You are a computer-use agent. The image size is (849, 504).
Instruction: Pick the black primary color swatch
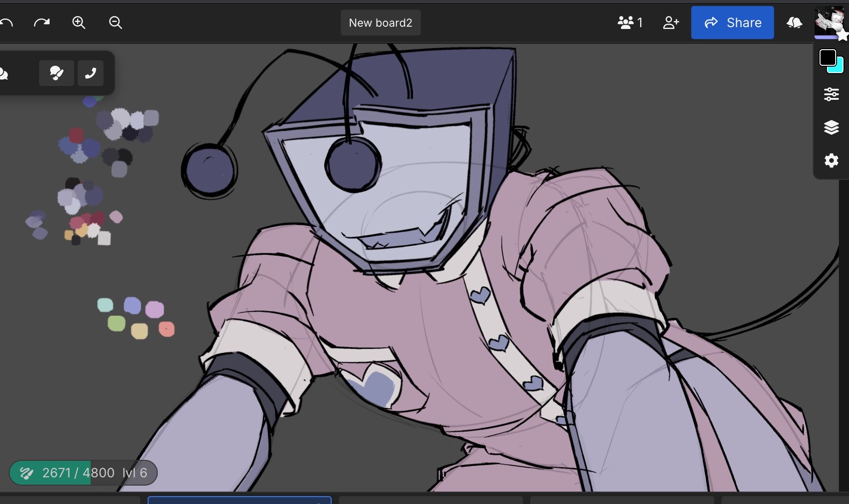(x=828, y=58)
